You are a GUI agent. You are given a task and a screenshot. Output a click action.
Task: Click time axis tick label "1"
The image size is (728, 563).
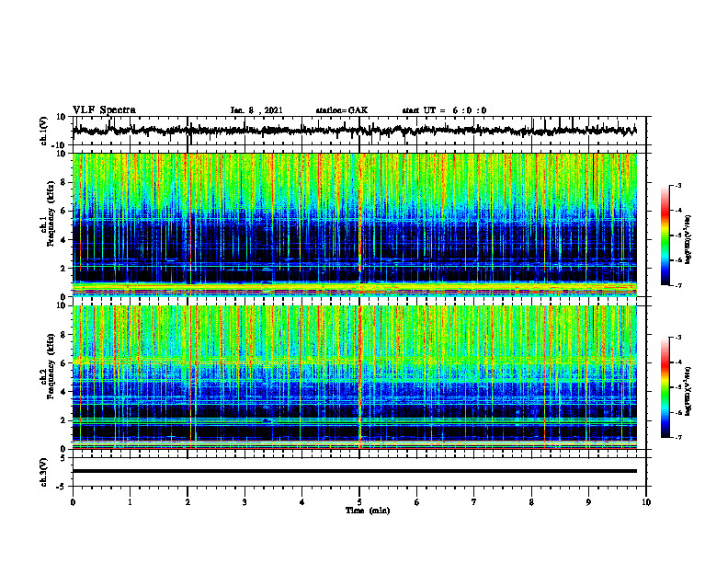[130, 502]
